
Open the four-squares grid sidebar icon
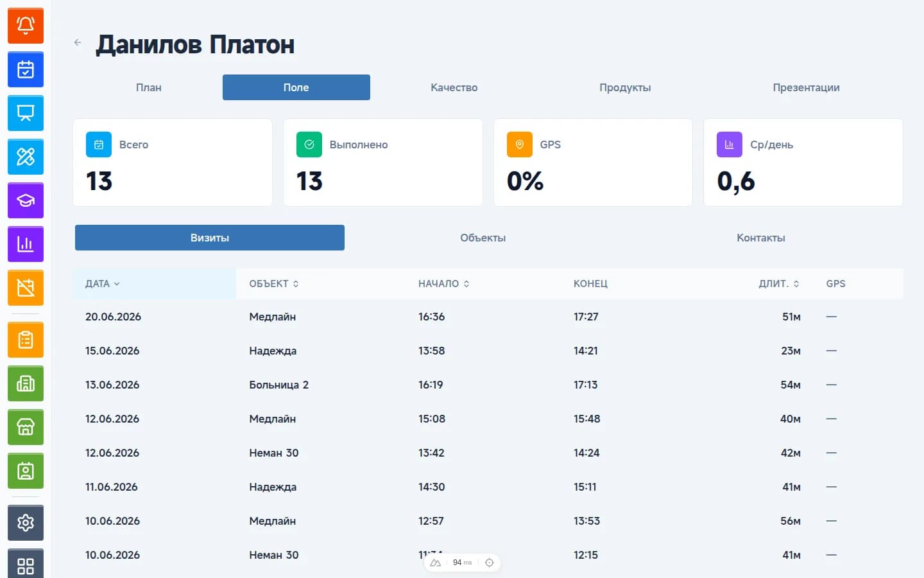26,563
